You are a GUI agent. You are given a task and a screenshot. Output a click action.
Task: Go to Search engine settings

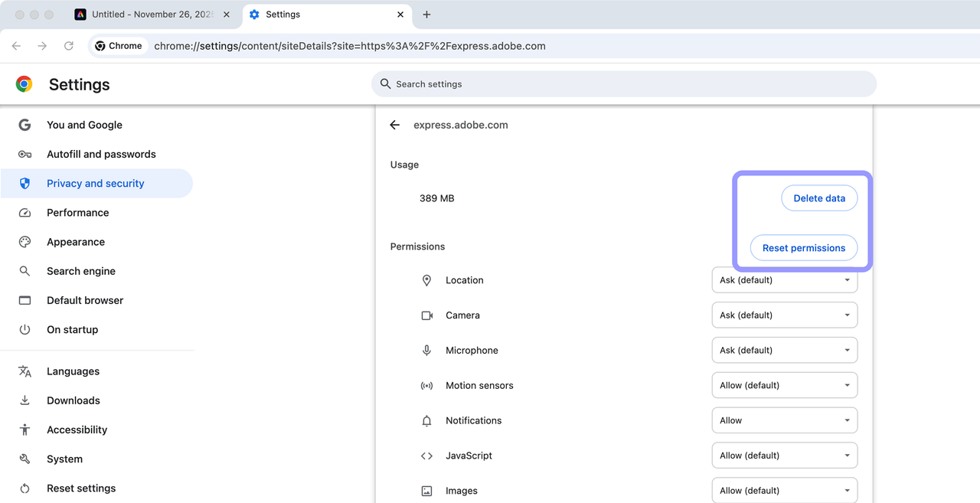click(x=81, y=271)
